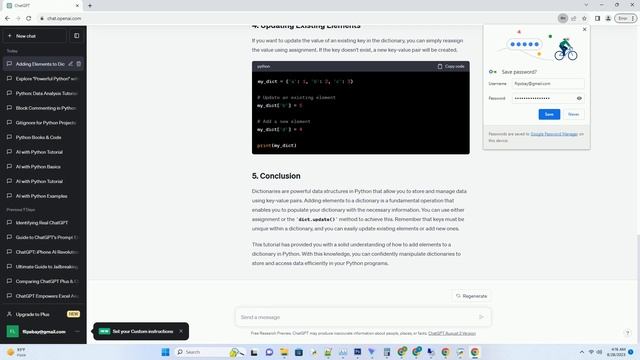The image size is (640, 360).
Task: Click the share page icon in address bar
Action: (573, 18)
